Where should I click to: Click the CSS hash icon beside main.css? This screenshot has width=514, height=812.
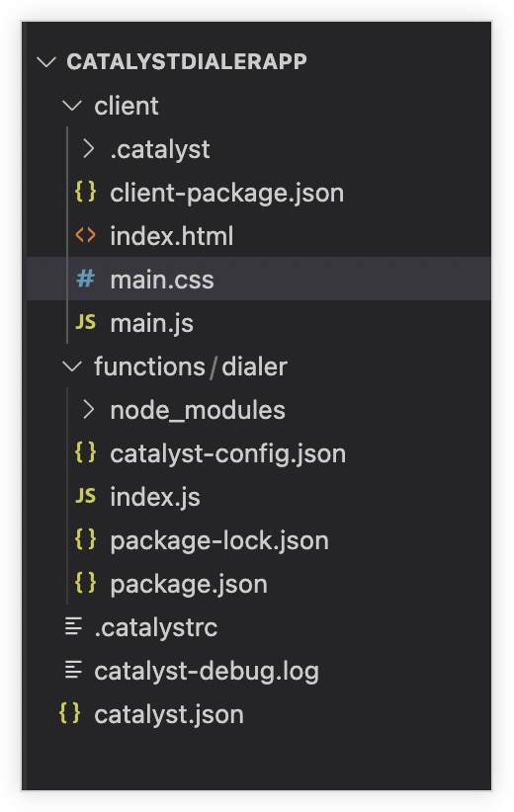pos(85,279)
